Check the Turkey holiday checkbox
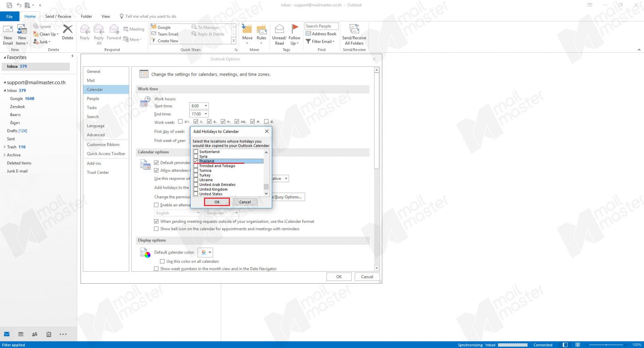 pos(196,175)
